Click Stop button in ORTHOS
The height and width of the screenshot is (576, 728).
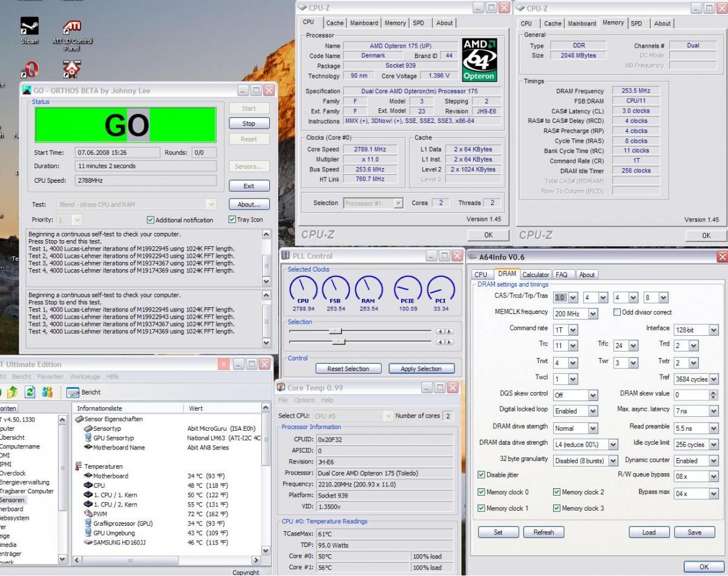249,123
